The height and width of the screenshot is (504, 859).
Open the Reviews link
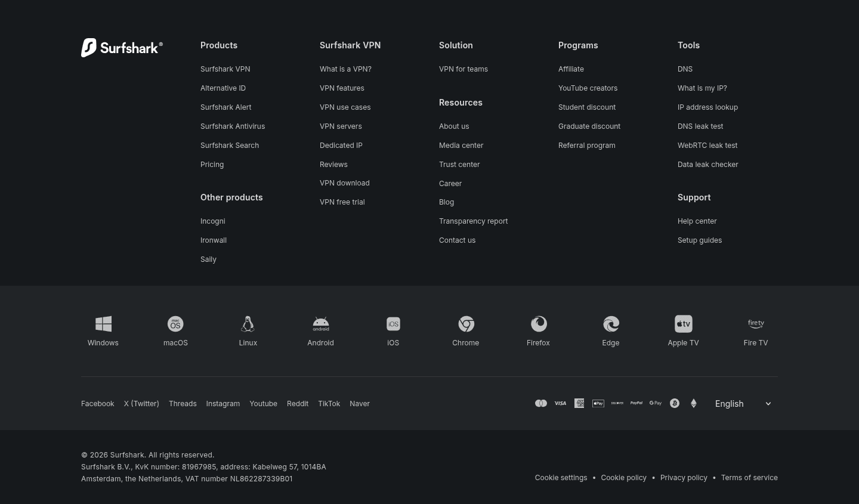(333, 165)
